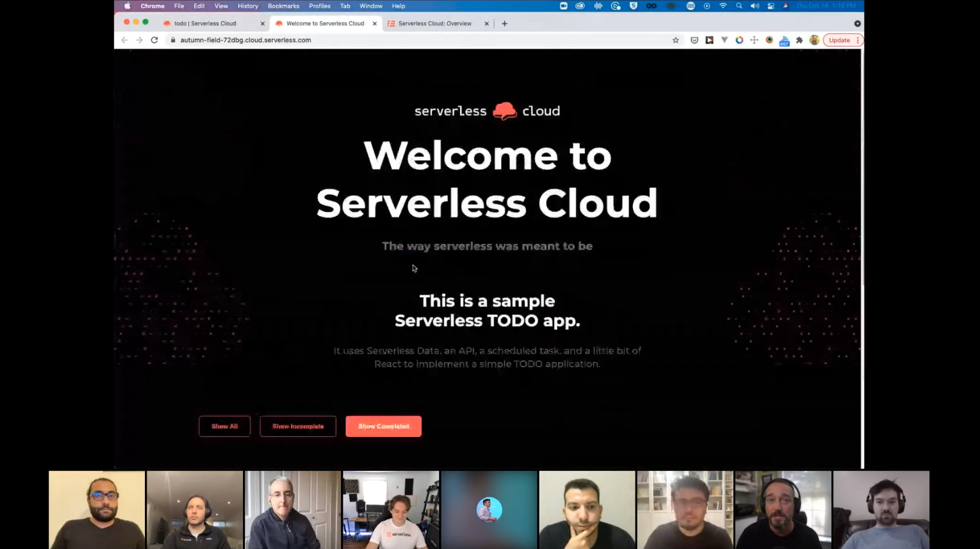Open the Bookmarks menu
Viewport: 980px width, 549px height.
click(x=283, y=6)
